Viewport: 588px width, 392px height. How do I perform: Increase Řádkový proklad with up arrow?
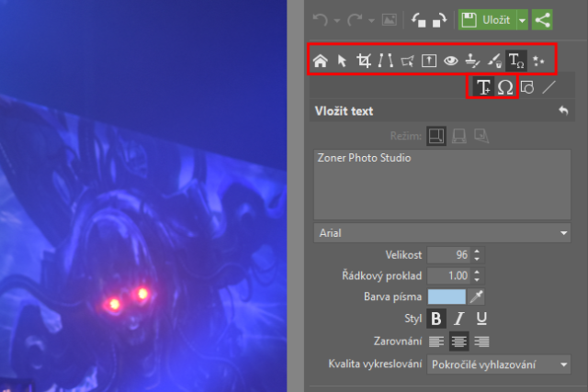point(477,273)
